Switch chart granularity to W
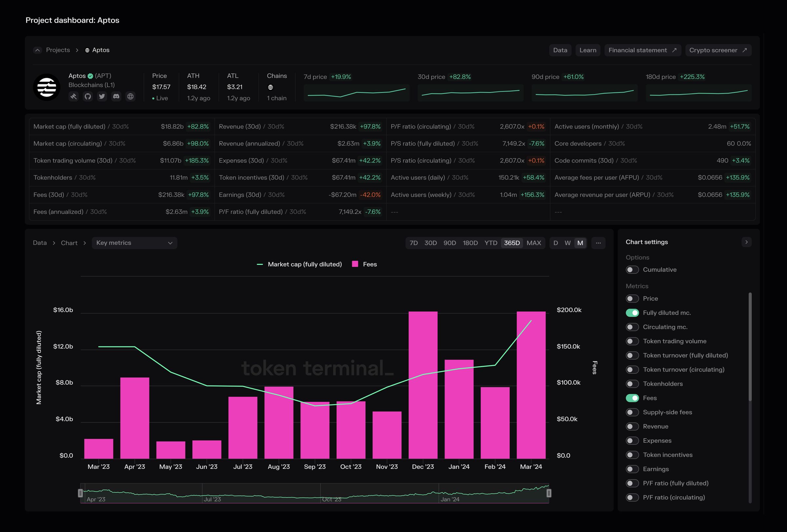The image size is (787, 532). coord(568,243)
